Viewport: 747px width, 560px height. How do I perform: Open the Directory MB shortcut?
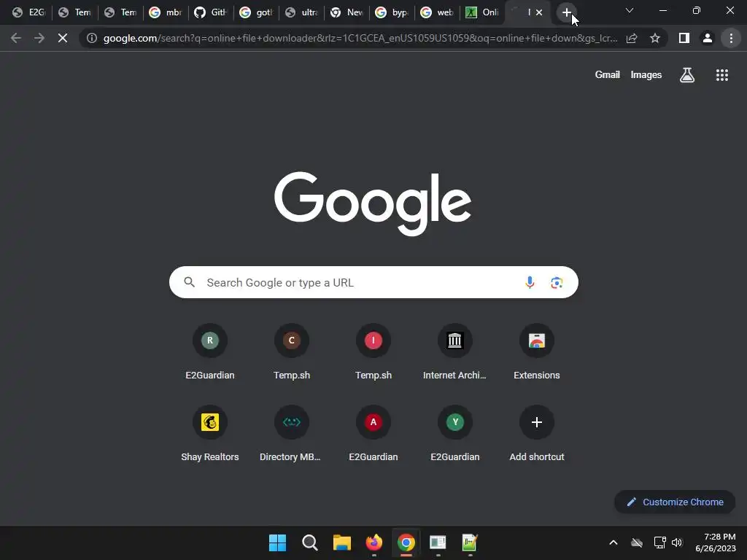[292, 434]
